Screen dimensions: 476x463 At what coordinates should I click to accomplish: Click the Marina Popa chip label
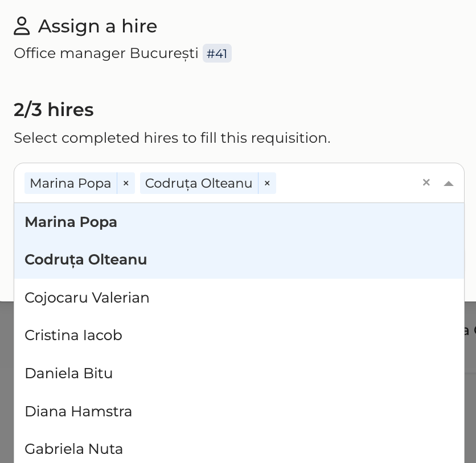tap(71, 183)
